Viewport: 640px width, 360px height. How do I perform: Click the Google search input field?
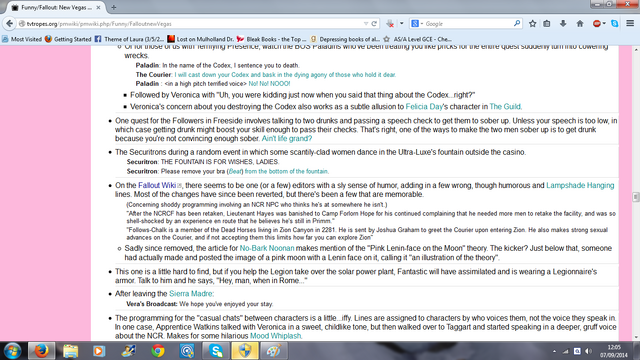click(x=468, y=24)
